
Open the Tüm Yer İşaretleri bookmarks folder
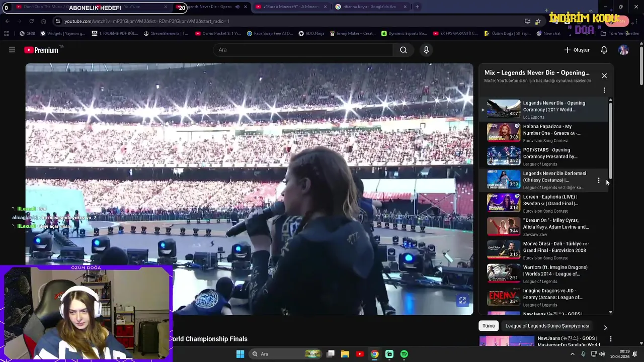click(620, 33)
